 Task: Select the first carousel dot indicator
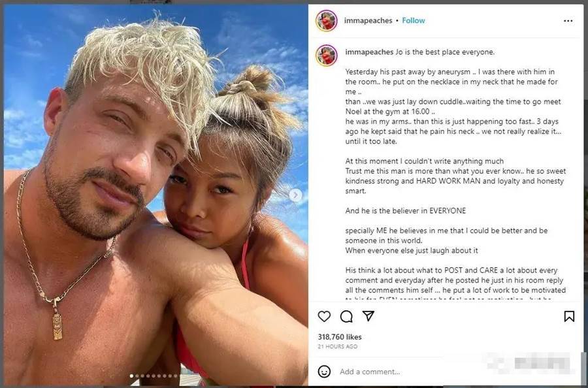point(131,376)
